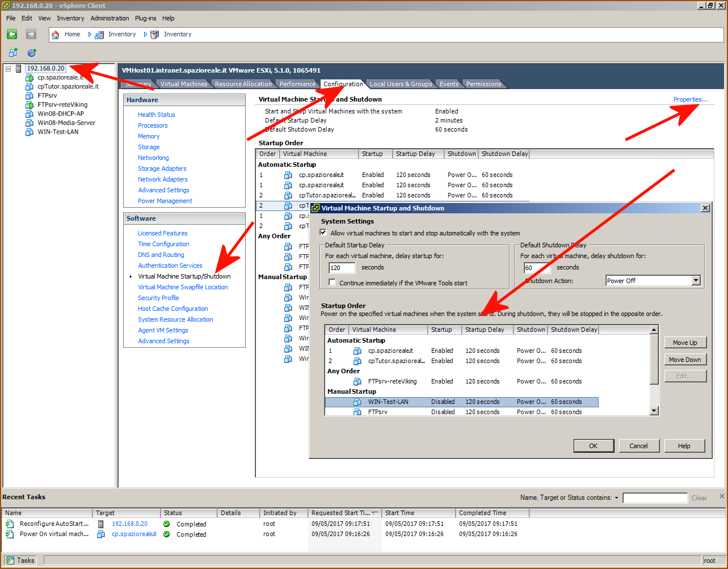
Task: Click the completed-status icon of the Reconfigure AutoStart task
Action: tap(166, 524)
